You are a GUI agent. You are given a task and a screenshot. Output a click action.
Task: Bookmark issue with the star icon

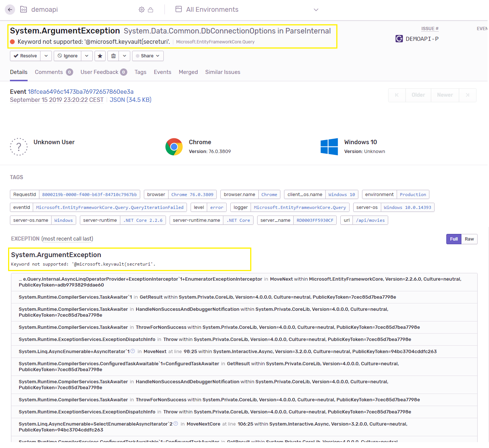[100, 56]
